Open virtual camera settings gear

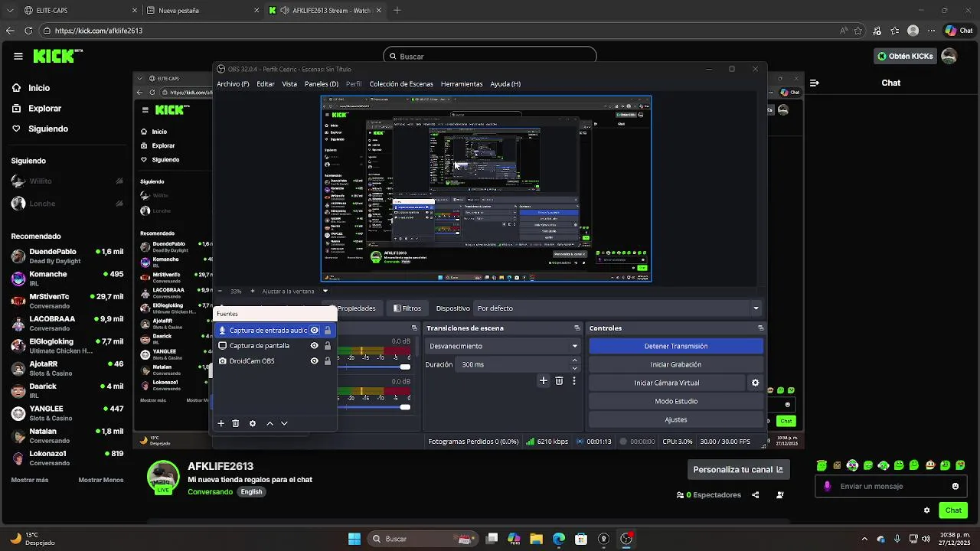[755, 383]
